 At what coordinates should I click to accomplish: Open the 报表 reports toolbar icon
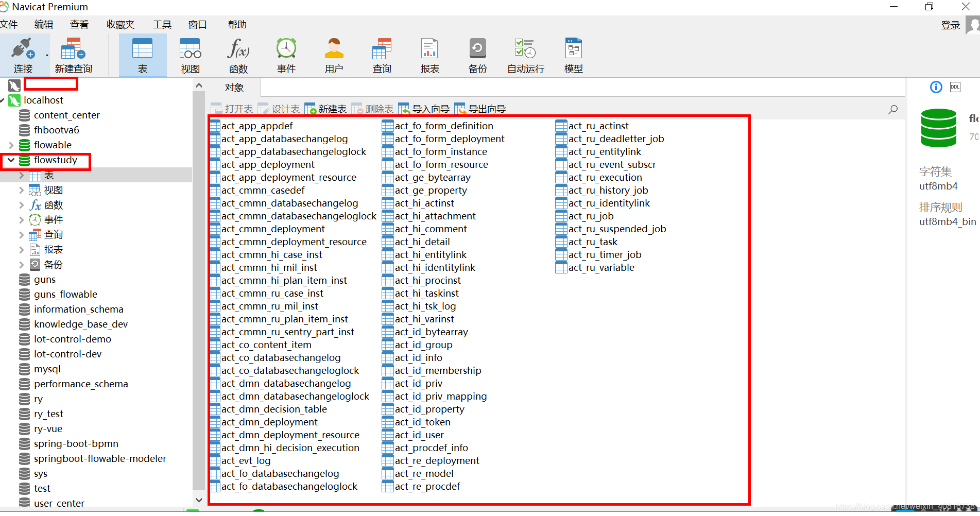pos(429,55)
